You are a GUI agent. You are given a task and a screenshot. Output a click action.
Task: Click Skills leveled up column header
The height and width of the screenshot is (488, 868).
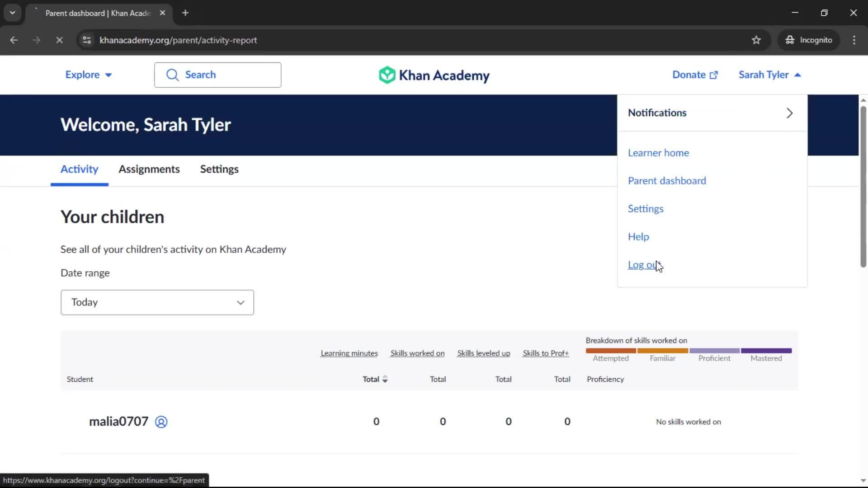pyautogui.click(x=483, y=353)
